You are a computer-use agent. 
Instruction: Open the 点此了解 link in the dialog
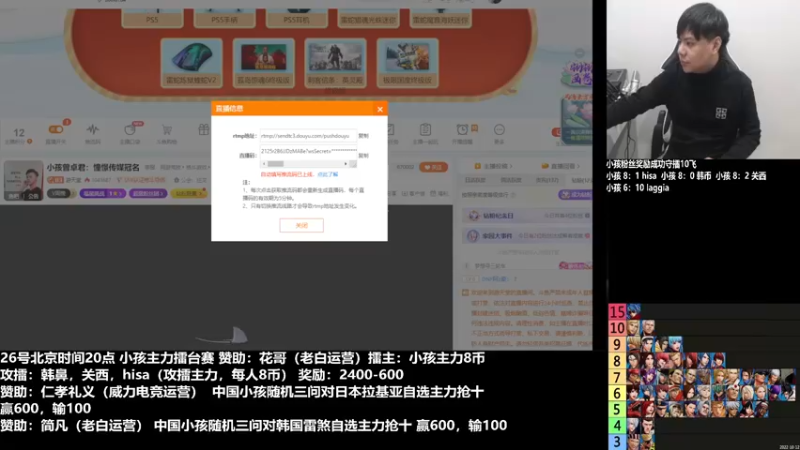[328, 174]
